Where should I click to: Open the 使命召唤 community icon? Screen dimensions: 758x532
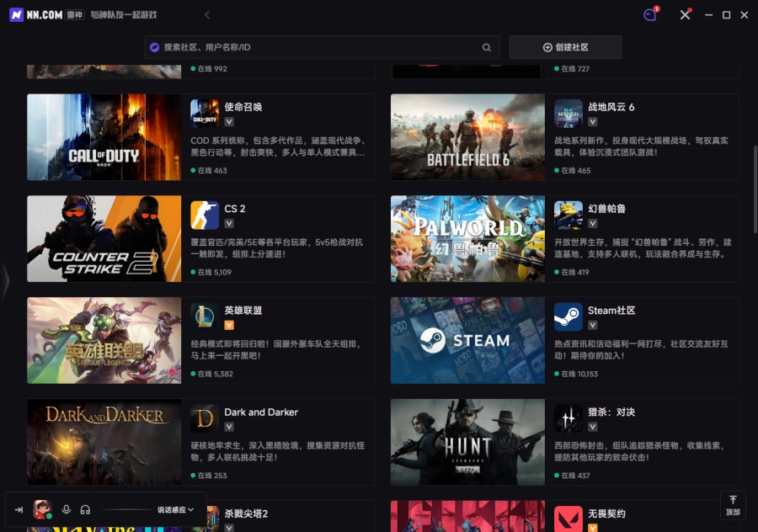pyautogui.click(x=205, y=114)
